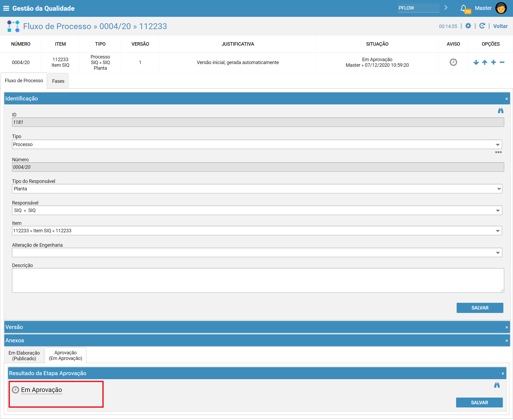The image size is (513, 420).
Task: Click the session timer 00:14:55
Action: click(x=448, y=26)
